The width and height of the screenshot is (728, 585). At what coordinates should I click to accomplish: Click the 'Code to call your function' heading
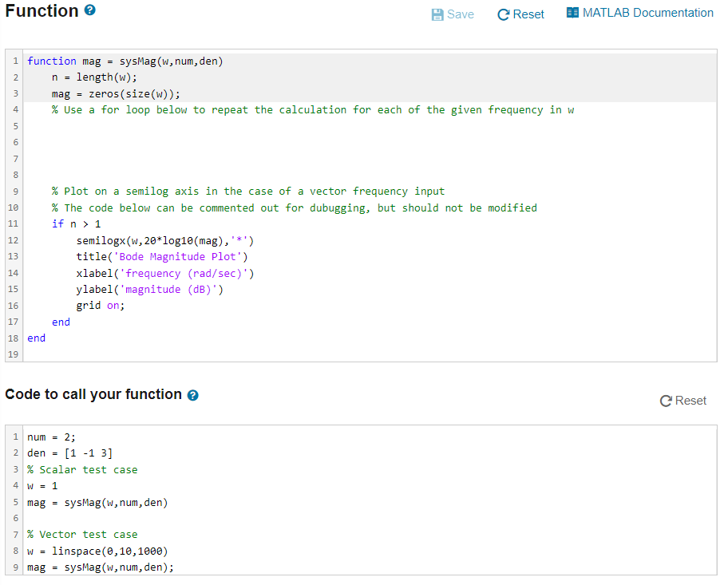coord(93,394)
